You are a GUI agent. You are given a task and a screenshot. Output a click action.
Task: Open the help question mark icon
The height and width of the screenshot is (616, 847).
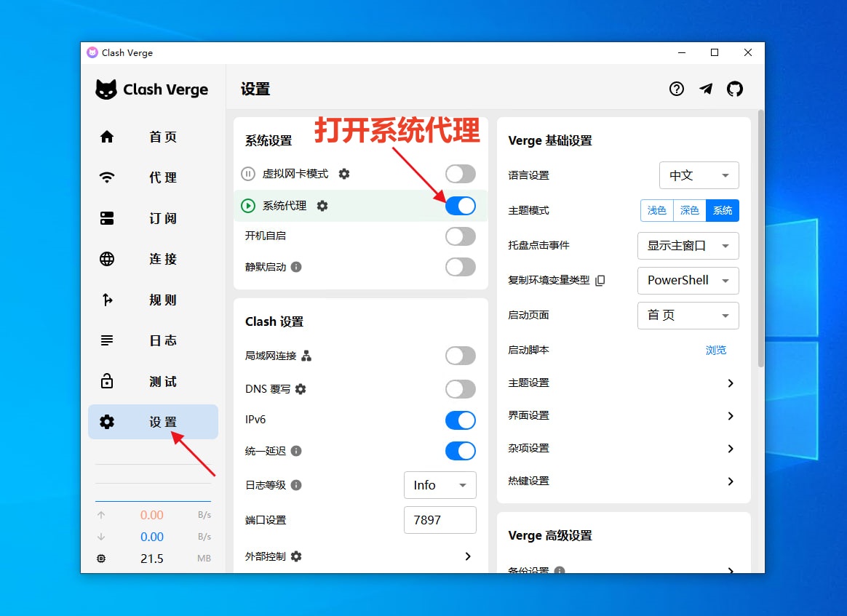(676, 89)
